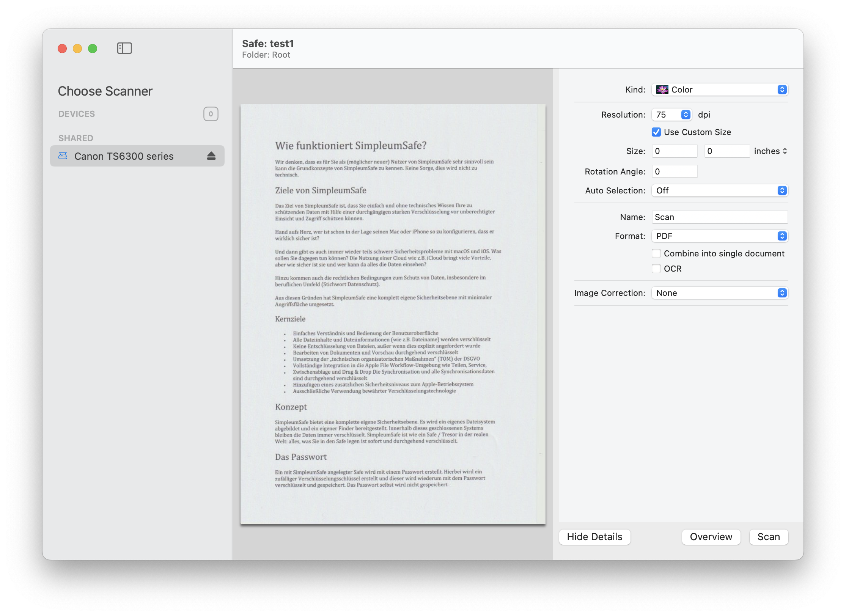Open the Format dropdown set to PDF
846x616 pixels.
pyautogui.click(x=720, y=236)
